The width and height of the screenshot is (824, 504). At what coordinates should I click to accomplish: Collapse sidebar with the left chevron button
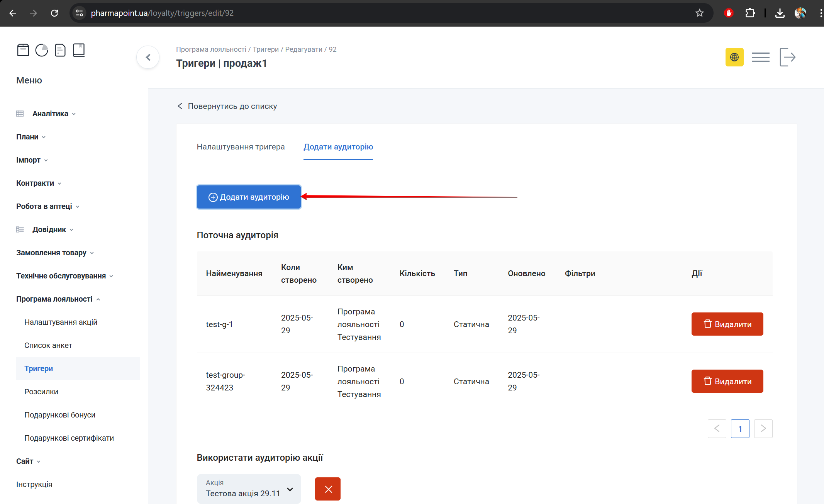[148, 58]
